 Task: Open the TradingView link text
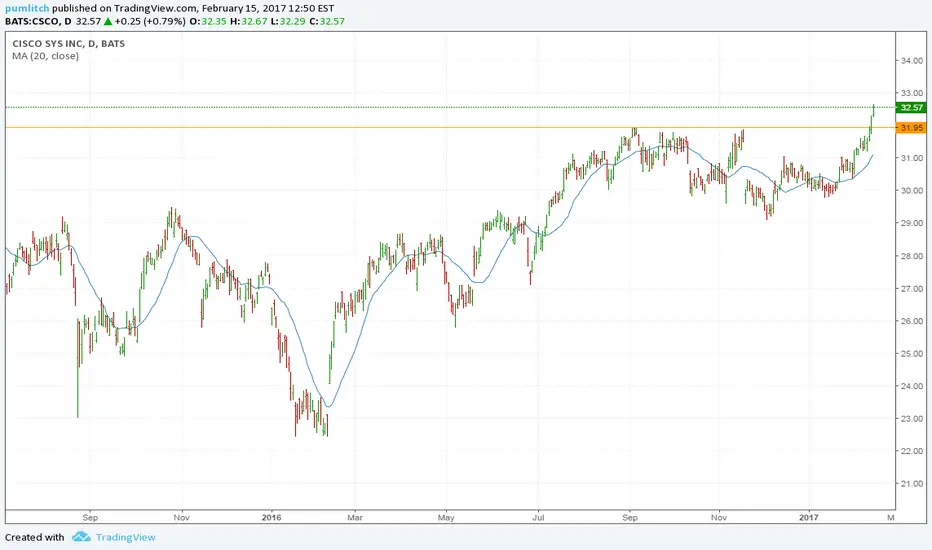[x=125, y=537]
